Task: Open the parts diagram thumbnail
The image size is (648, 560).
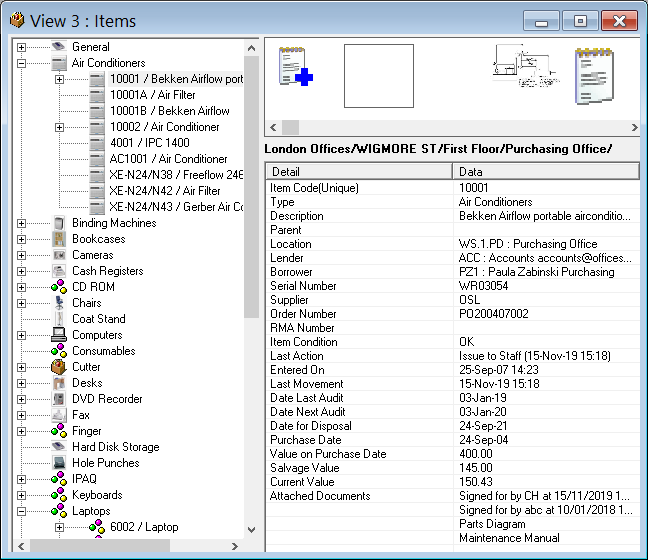Action: pos(525,66)
